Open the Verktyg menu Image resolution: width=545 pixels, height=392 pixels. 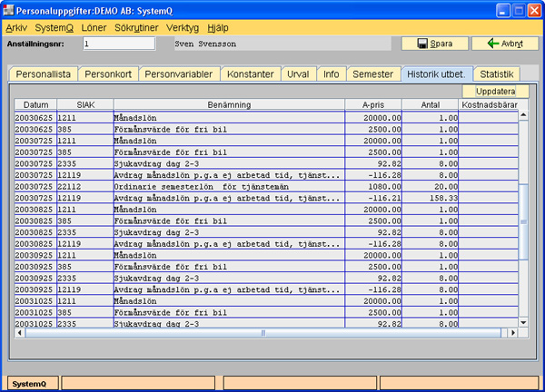pyautogui.click(x=184, y=28)
